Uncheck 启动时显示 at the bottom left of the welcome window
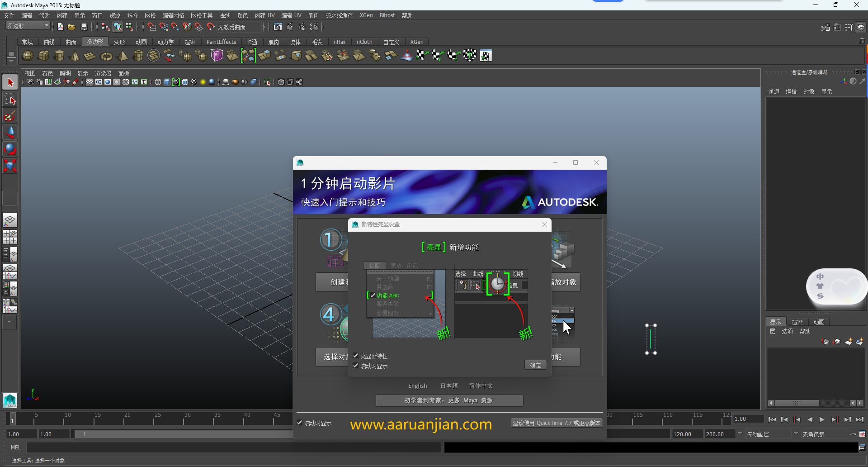This screenshot has height=467, width=868. 299,423
